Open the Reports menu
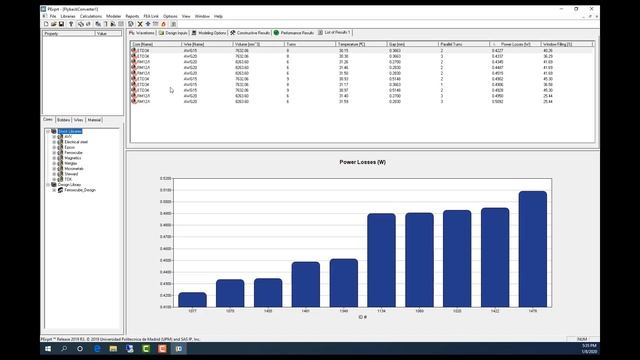The image size is (640, 360). coord(132,16)
